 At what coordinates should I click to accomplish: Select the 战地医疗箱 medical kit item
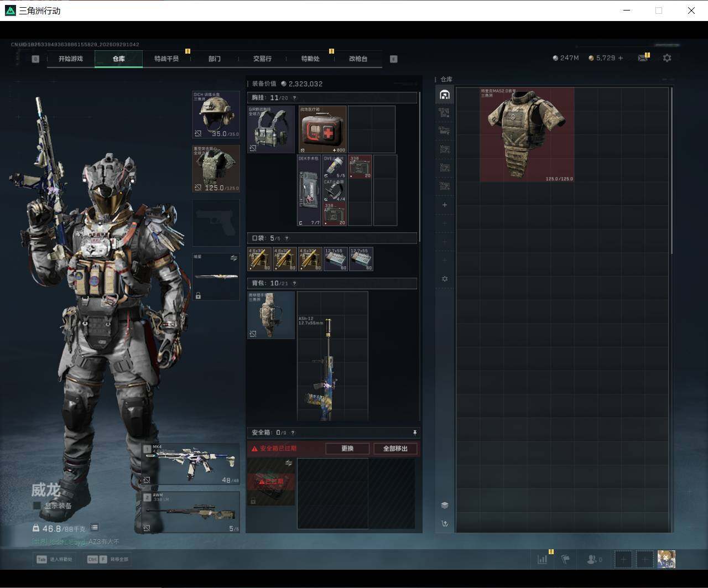point(323,129)
